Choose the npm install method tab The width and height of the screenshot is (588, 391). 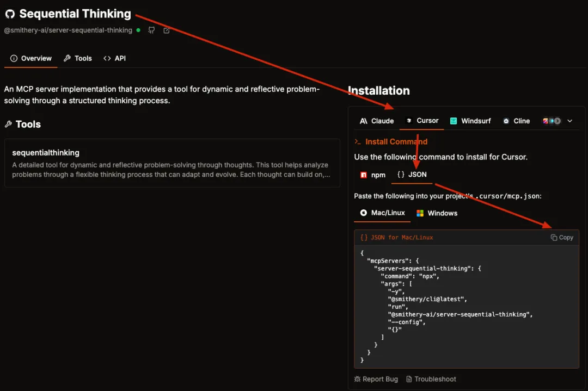pyautogui.click(x=373, y=175)
